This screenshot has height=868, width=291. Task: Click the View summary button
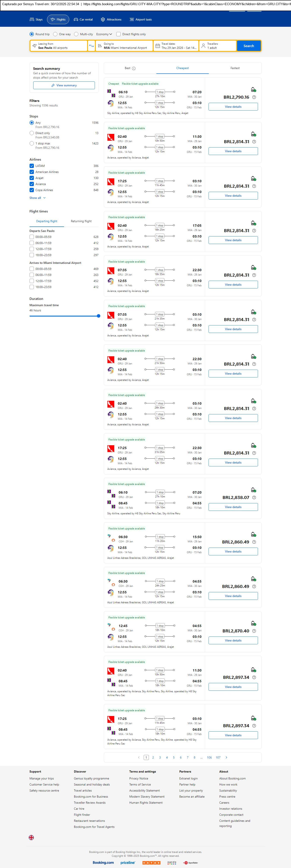point(64,85)
